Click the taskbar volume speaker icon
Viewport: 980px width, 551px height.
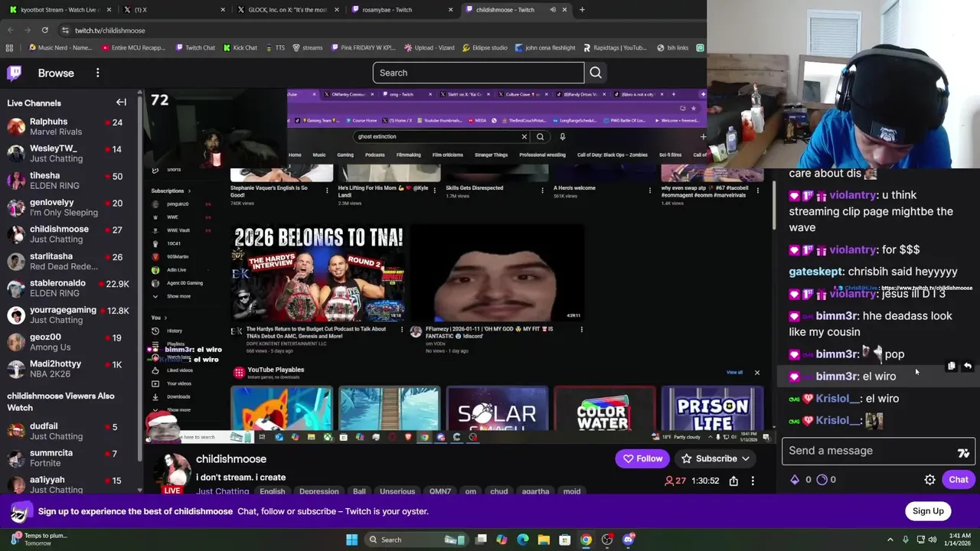pos(932,540)
